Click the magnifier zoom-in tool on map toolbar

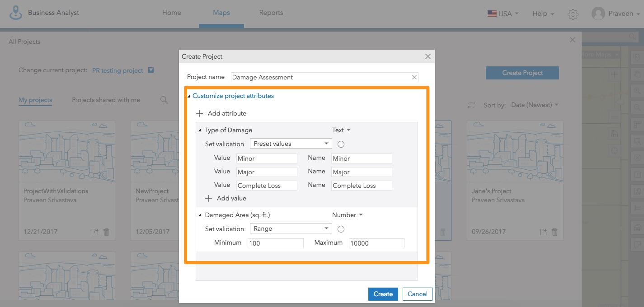[x=638, y=90]
